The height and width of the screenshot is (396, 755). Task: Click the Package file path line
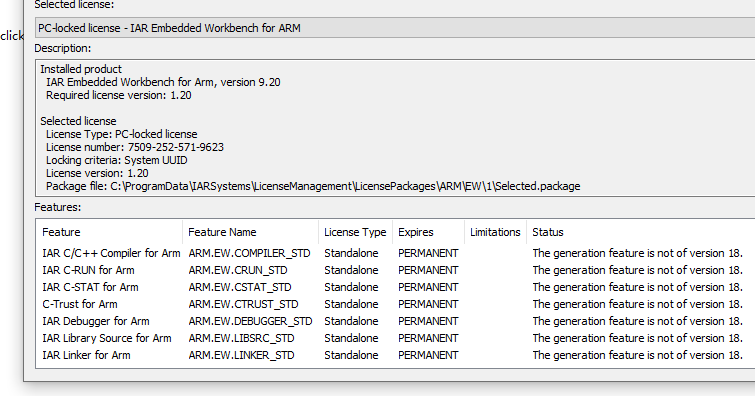(x=313, y=186)
